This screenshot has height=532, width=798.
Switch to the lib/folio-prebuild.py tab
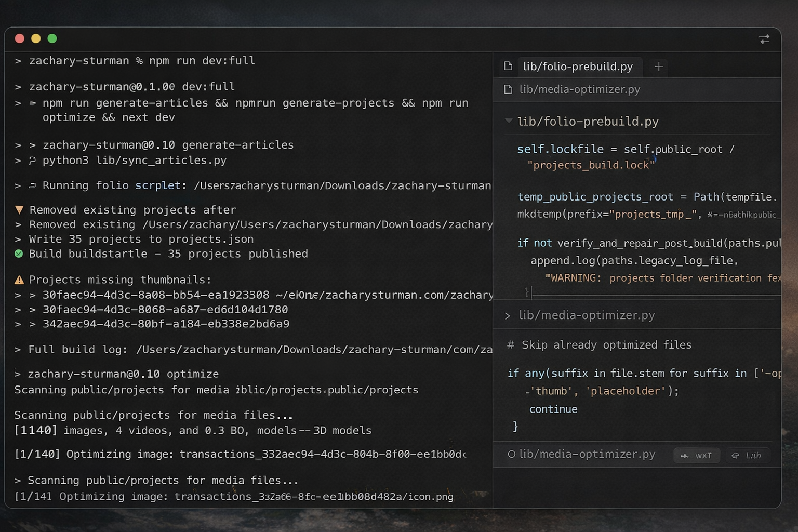click(x=577, y=66)
